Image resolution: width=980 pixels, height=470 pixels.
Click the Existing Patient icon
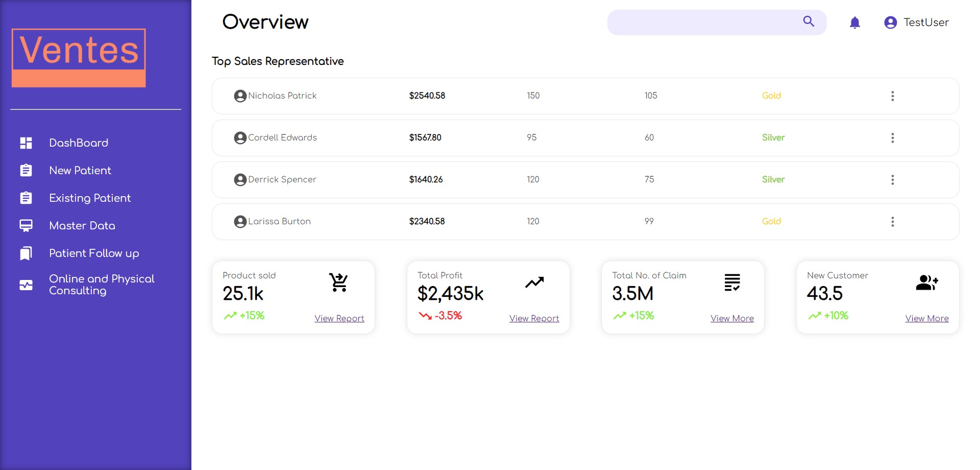[26, 198]
